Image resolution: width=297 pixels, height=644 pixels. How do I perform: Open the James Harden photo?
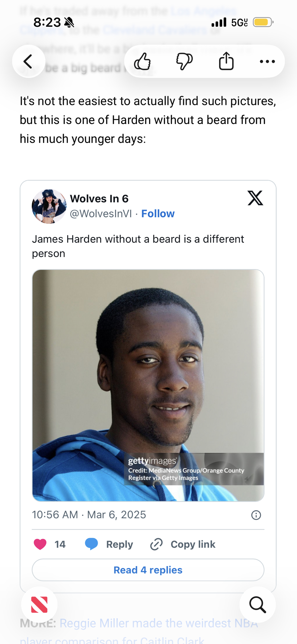coord(148,385)
